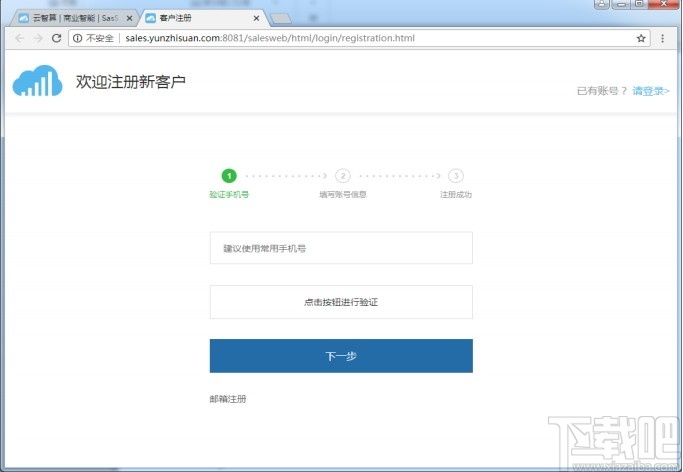Click the 下一步 button

[341, 356]
